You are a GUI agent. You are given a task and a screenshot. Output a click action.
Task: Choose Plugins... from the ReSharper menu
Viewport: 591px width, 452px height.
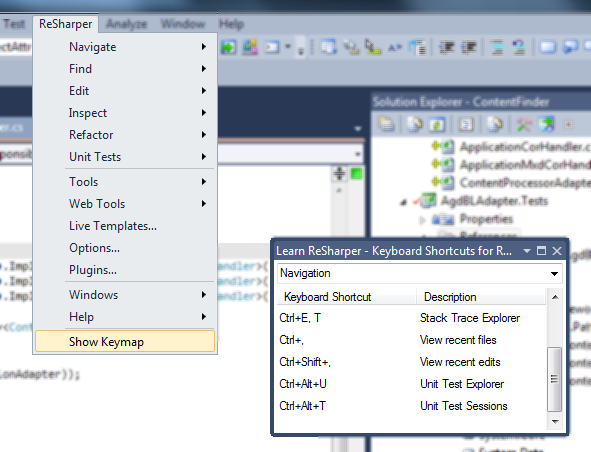click(125, 270)
